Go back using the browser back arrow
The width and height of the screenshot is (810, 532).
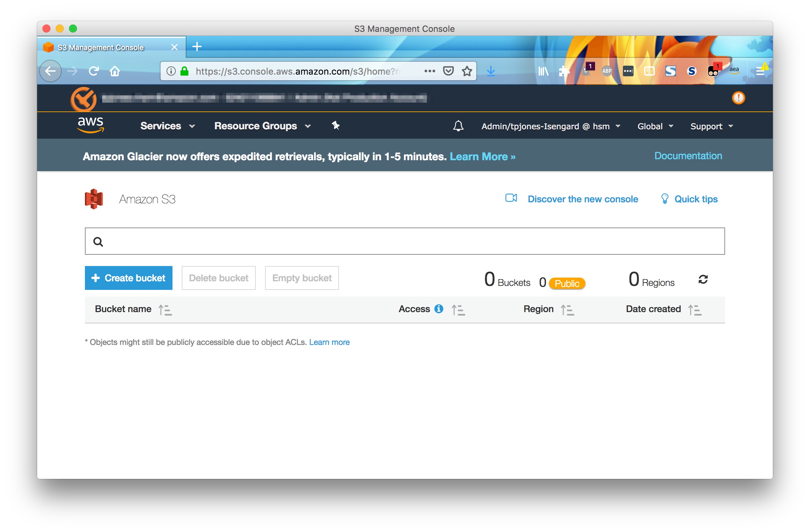click(x=50, y=71)
